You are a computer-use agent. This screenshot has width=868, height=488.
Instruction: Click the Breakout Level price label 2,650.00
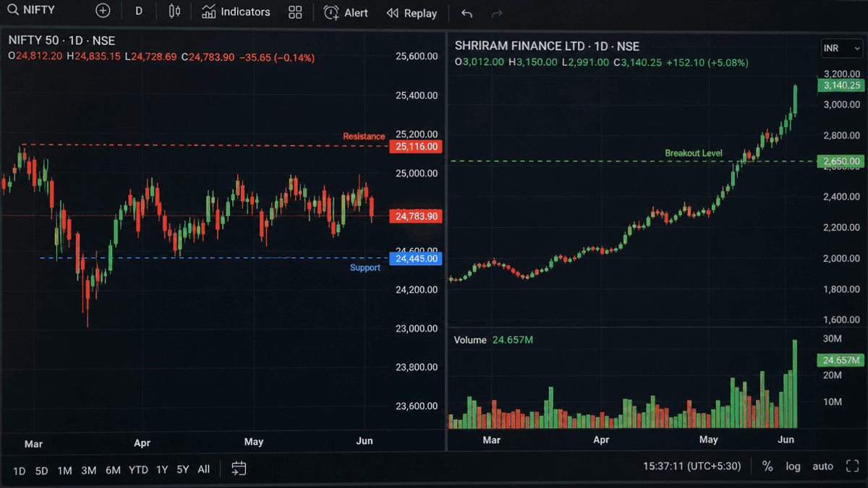click(840, 161)
